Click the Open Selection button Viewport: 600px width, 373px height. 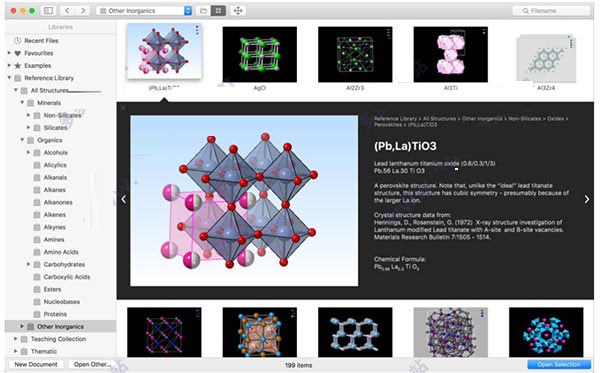[559, 365]
